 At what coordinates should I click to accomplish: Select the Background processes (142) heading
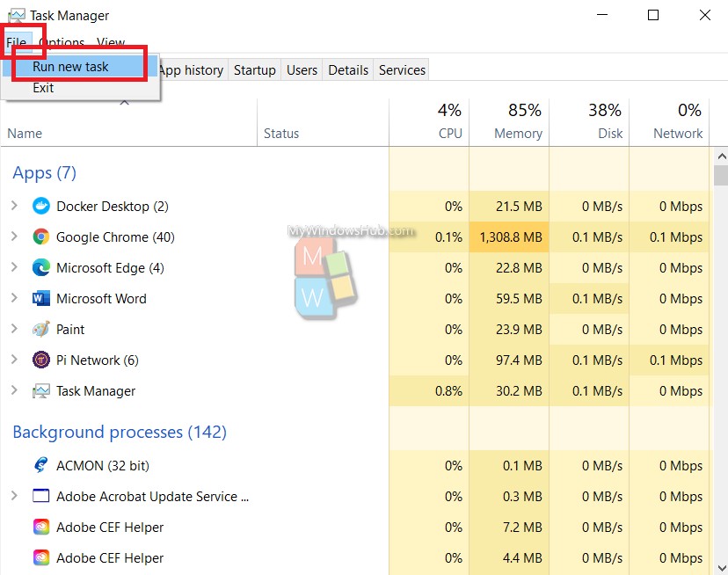click(120, 432)
